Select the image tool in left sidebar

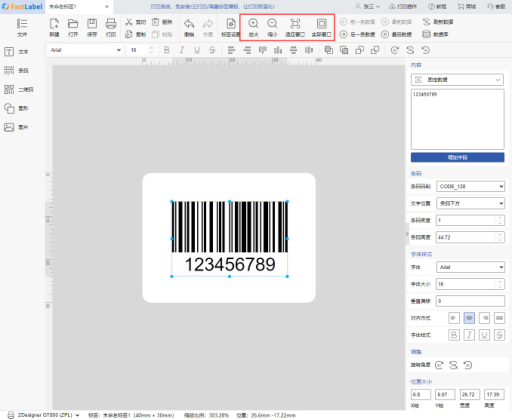16,127
